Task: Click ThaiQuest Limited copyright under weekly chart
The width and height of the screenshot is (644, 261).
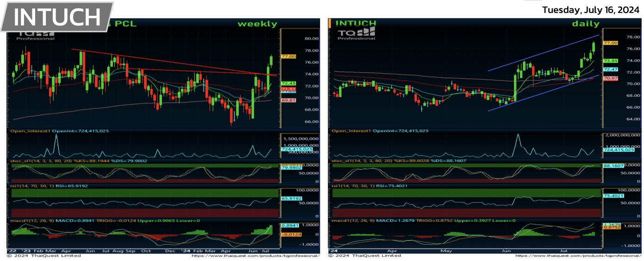Action: [x=43, y=255]
